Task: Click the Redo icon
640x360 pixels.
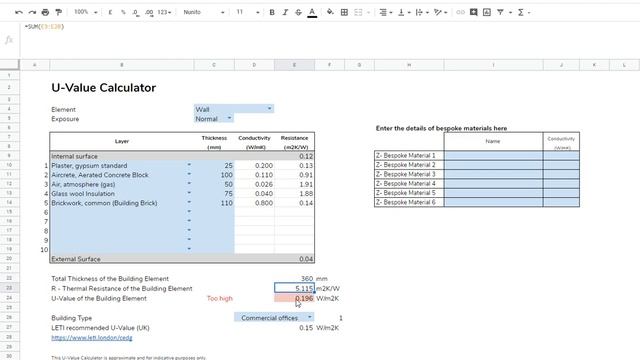Action: click(32, 12)
